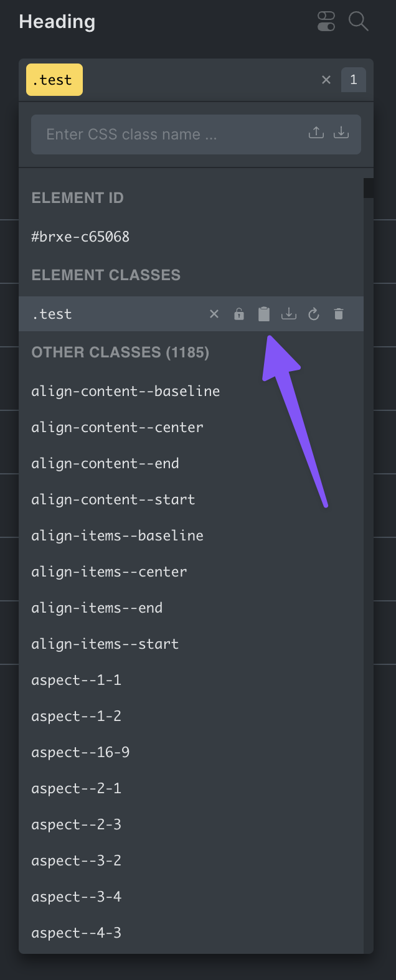Click the download icon in .test row

pos(289,314)
